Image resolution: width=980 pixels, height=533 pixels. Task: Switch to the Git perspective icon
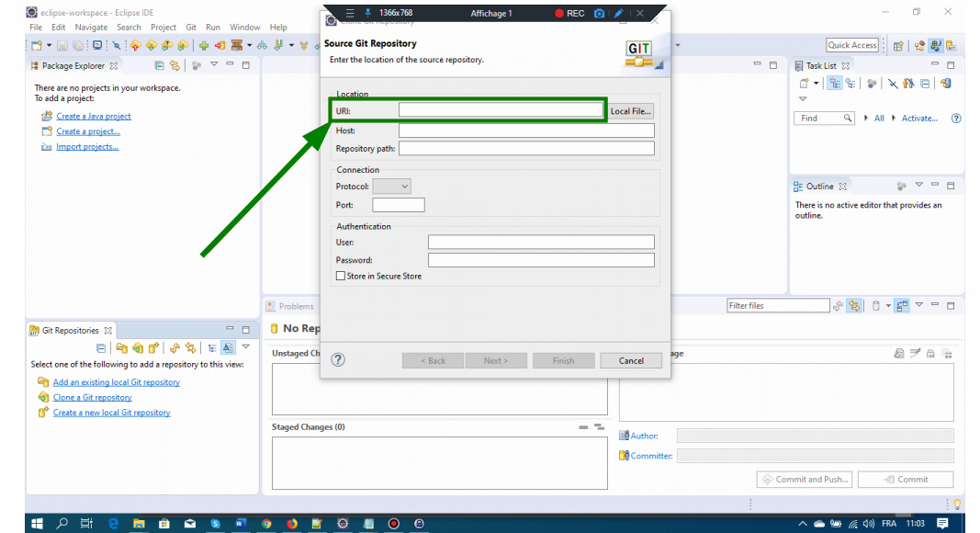[x=952, y=45]
